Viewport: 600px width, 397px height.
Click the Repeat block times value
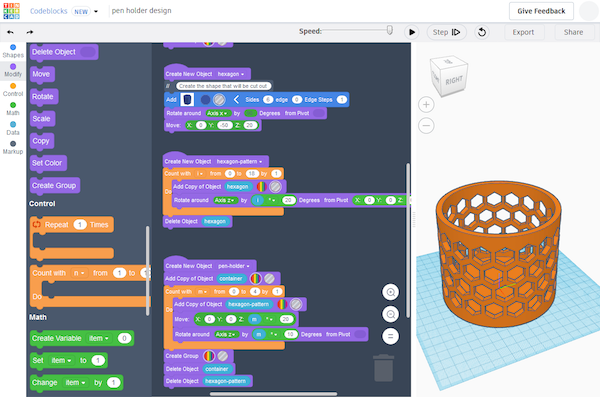click(80, 225)
